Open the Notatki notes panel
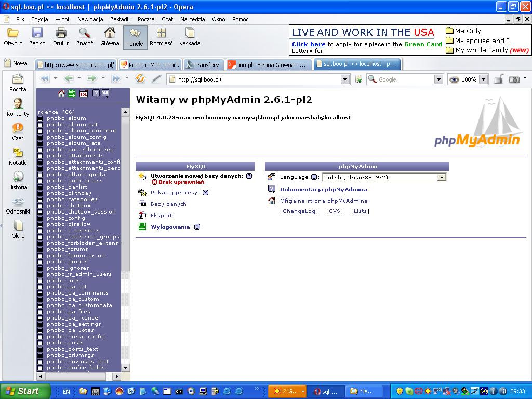This screenshot has width=532, height=399. click(18, 156)
